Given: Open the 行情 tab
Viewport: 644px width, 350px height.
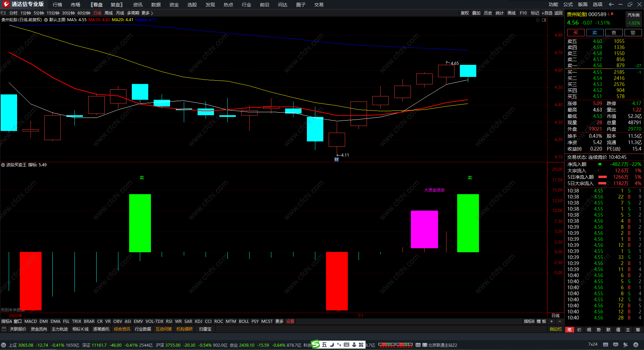Looking at the screenshot, I should pyautogui.click(x=57, y=5).
